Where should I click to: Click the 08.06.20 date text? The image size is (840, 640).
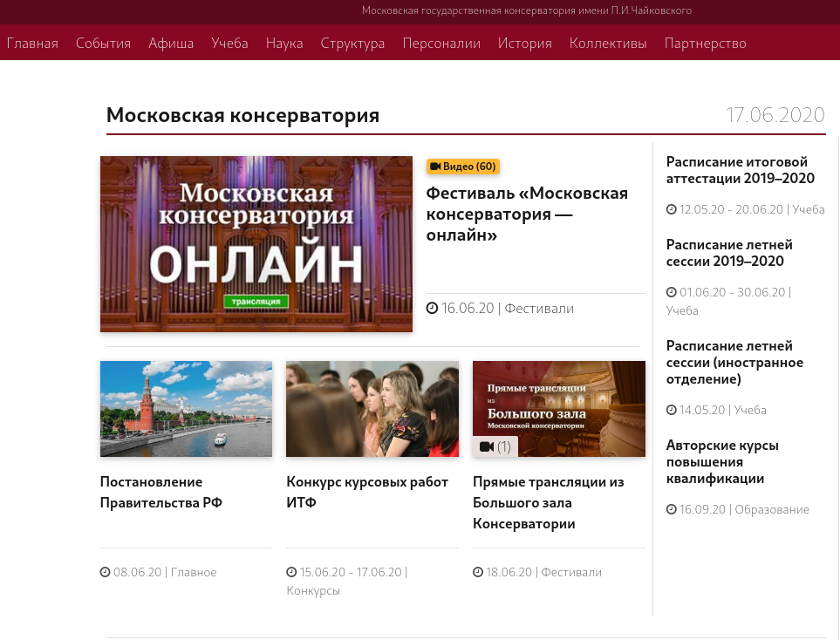[137, 572]
